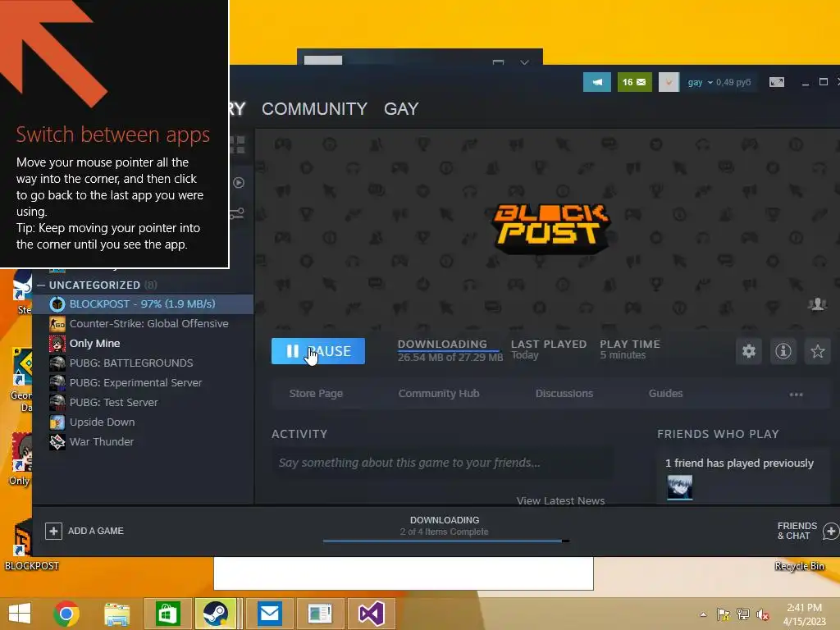Open the 16 messages inbox
Viewport: 840px width, 630px height.
pyautogui.click(x=634, y=82)
